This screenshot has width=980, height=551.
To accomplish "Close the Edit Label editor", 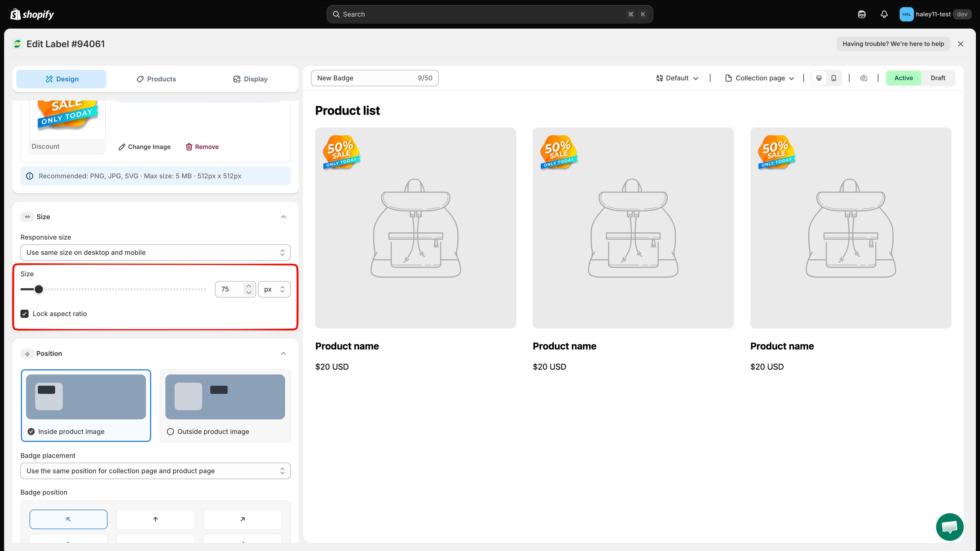I will [961, 44].
